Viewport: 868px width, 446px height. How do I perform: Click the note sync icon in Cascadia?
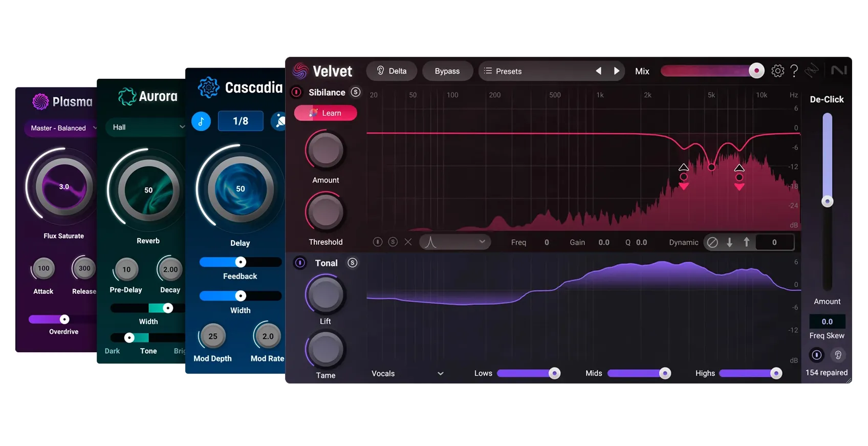(201, 121)
